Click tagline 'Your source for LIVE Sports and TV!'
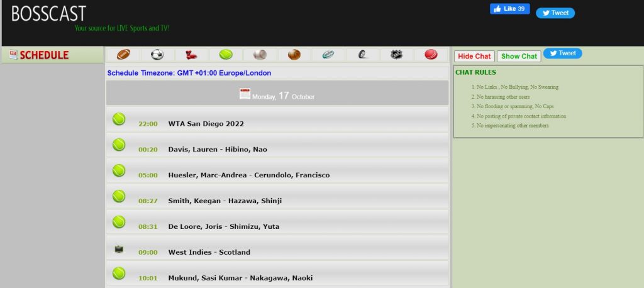Screen dimensions: 644x288 tap(122, 28)
